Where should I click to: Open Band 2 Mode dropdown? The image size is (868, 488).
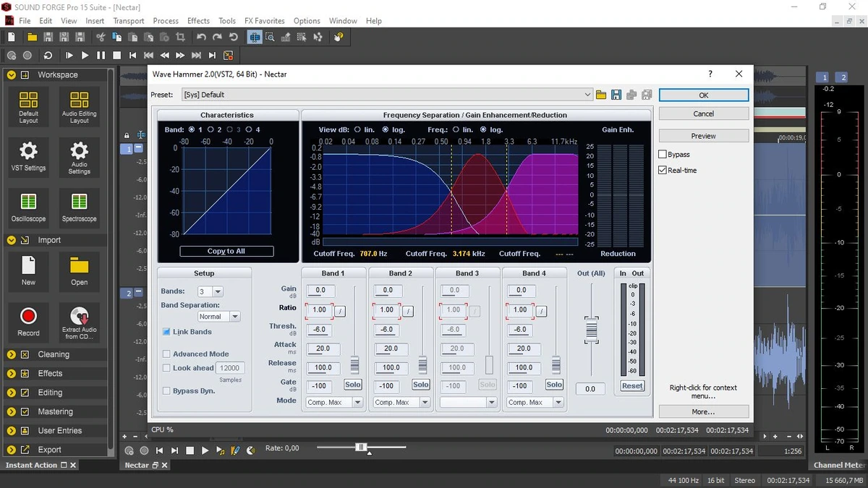(425, 403)
